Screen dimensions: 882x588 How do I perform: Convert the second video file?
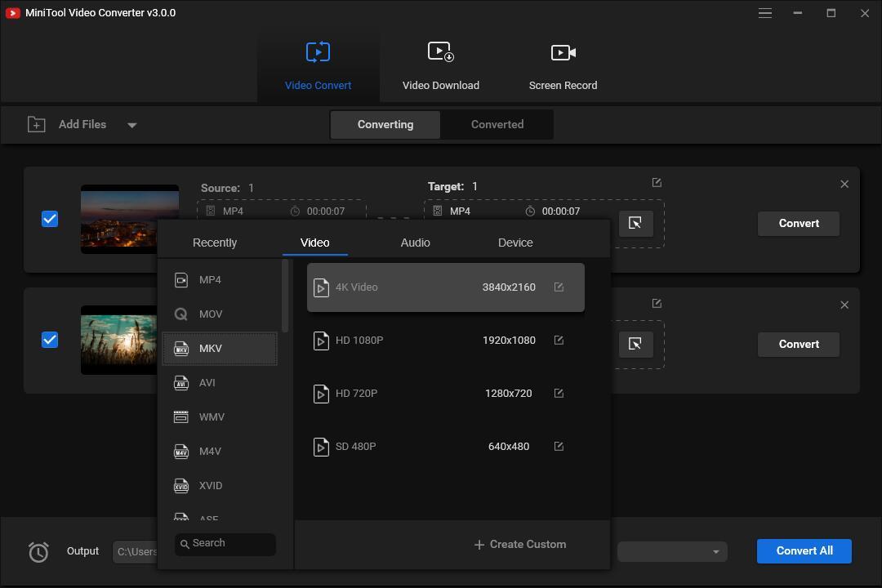click(798, 345)
